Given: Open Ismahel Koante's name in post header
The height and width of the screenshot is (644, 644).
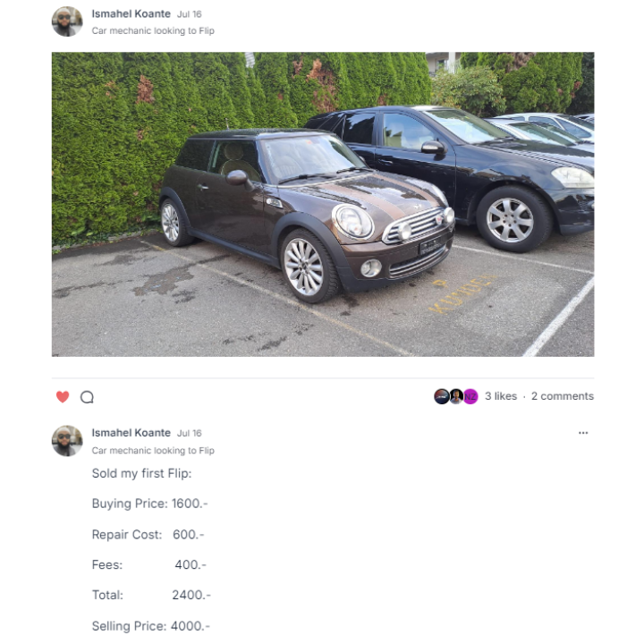Looking at the screenshot, I should click(x=131, y=14).
